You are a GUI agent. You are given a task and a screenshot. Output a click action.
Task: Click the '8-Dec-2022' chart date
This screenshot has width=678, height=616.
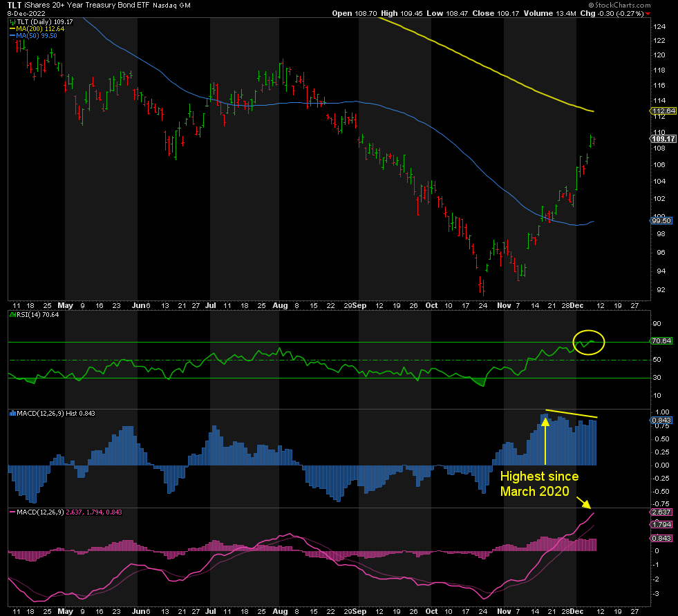[x=26, y=13]
